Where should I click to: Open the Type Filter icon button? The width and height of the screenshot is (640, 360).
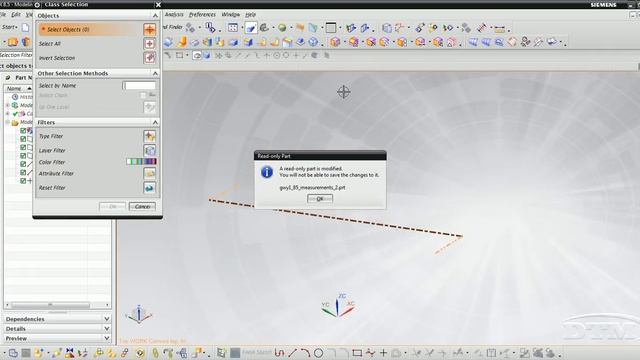coord(149,136)
